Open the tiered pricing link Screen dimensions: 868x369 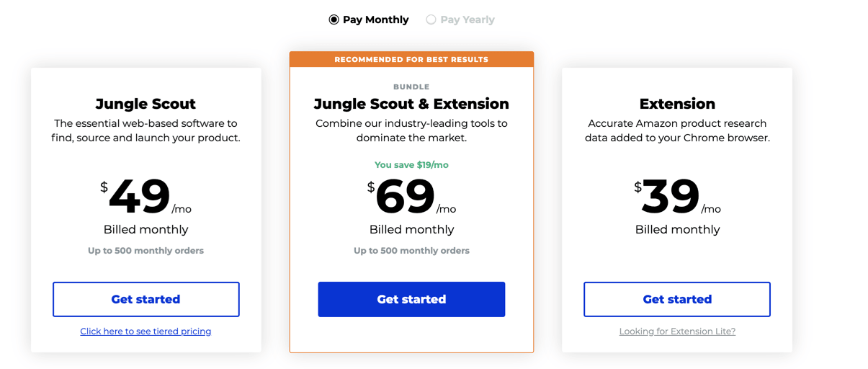point(146,332)
